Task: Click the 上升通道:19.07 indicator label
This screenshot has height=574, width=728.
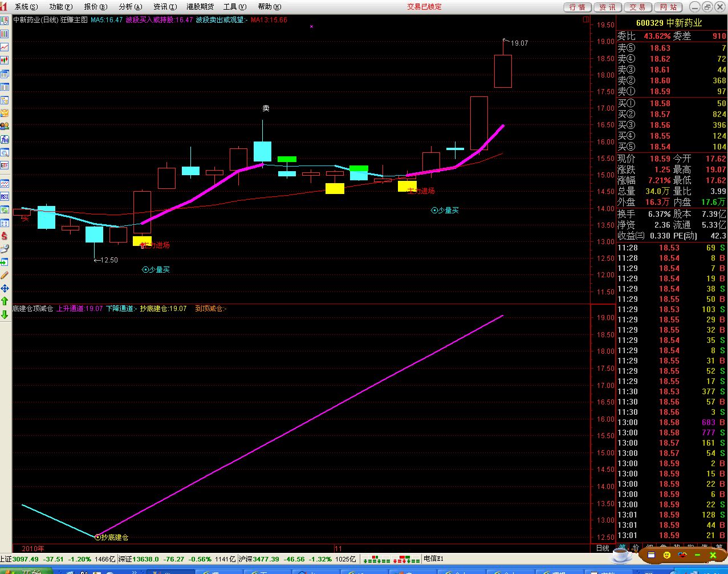Action: pyautogui.click(x=80, y=309)
